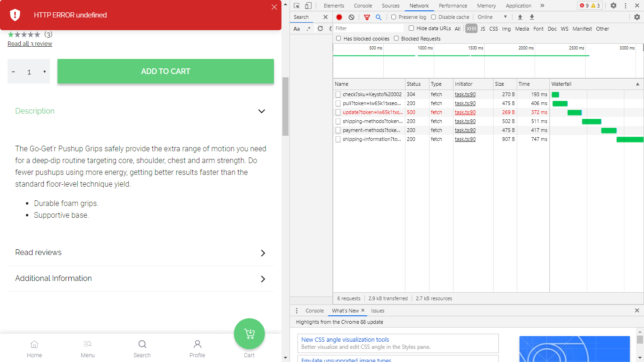Decrease quantity with the minus stepper
The image size is (644, 362).
(13, 71)
